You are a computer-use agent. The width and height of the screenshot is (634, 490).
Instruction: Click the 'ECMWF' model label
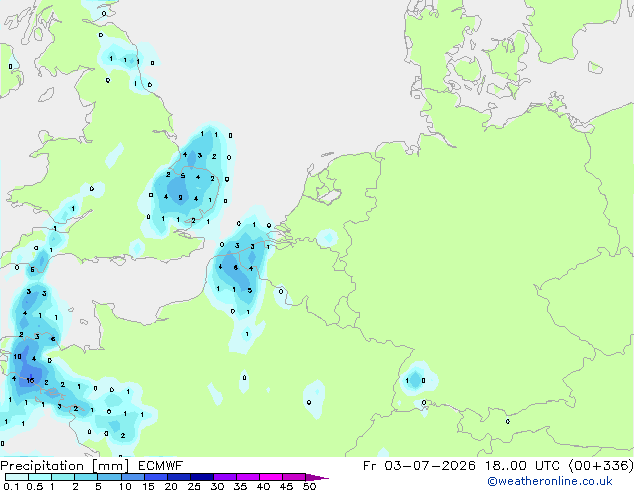click(x=161, y=466)
